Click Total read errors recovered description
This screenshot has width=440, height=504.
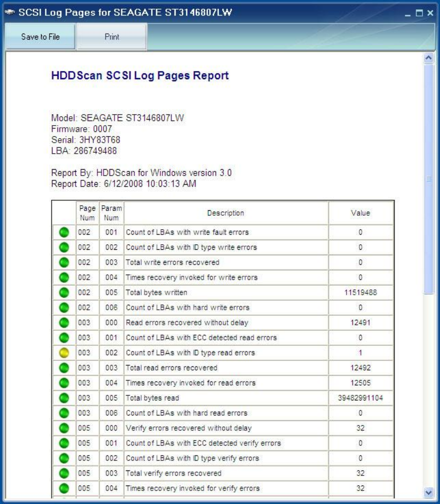pos(171,368)
